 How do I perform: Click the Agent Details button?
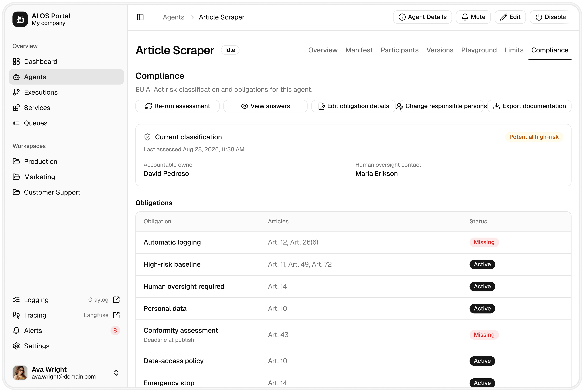coord(422,17)
